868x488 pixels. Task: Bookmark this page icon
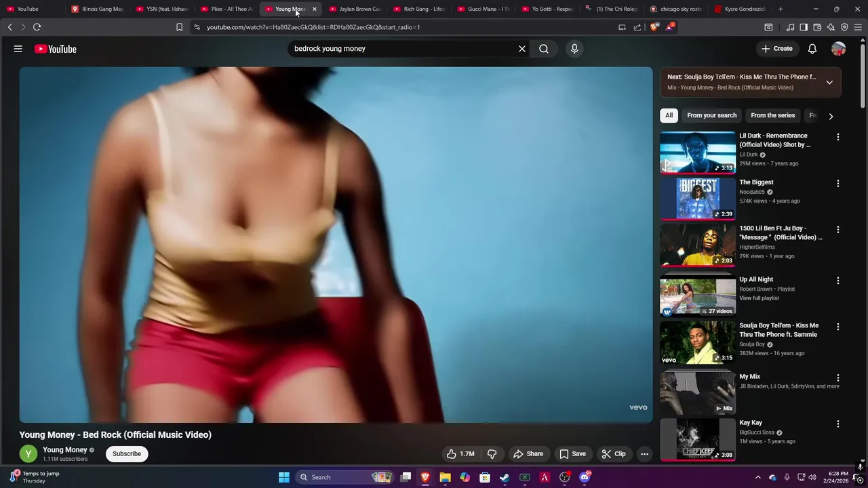click(179, 27)
